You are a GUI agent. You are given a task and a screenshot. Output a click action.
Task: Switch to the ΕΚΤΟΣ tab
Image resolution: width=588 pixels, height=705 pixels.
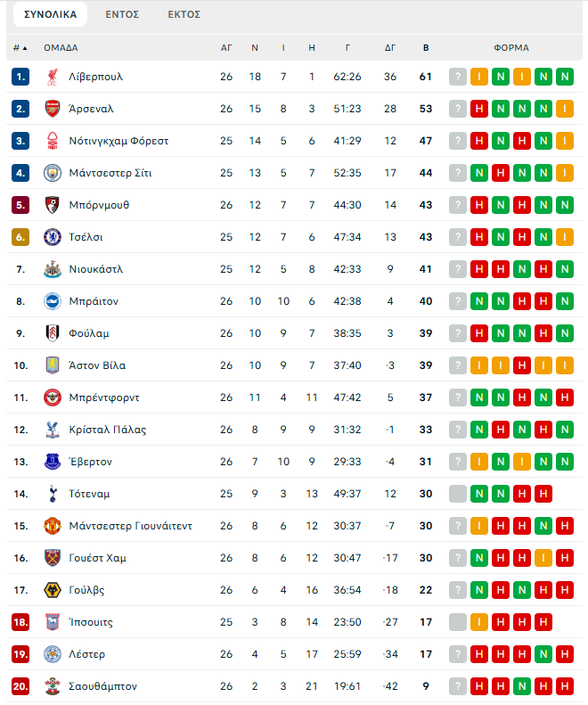pos(184,14)
